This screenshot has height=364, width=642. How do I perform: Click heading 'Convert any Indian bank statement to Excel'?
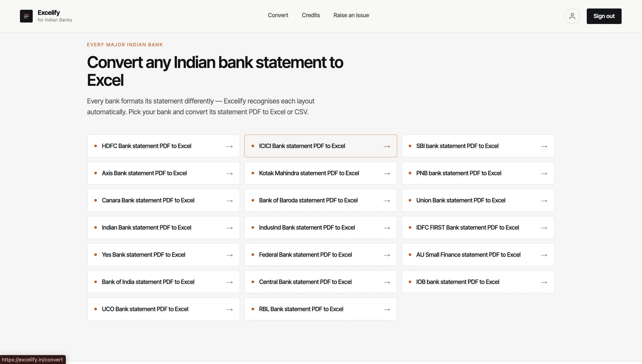click(x=215, y=71)
